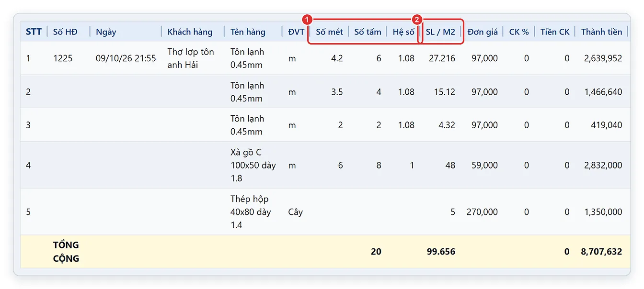Select the total quantity 99.656
The image size is (644, 289).
441,252
